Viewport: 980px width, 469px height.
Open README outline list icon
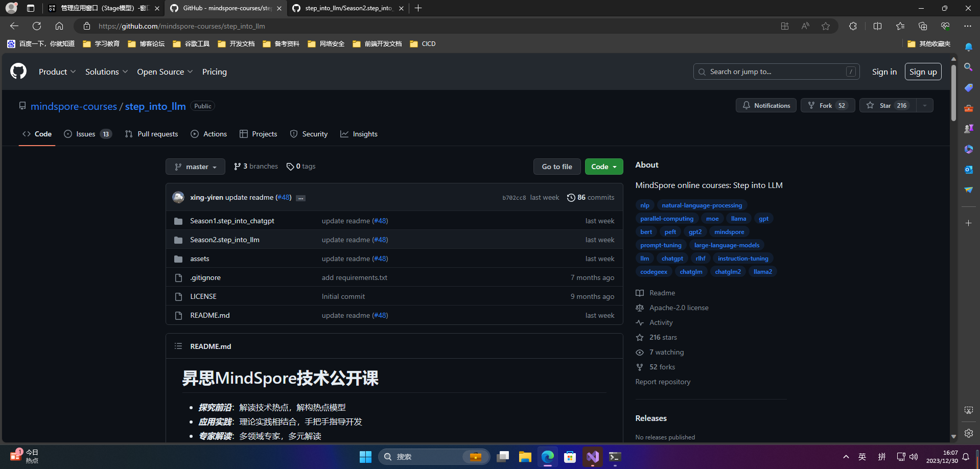178,346
